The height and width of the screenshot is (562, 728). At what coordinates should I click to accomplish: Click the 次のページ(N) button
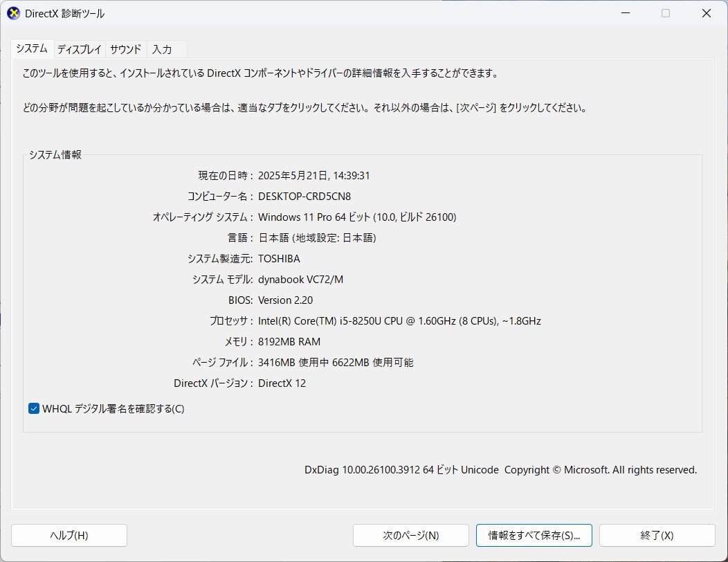(x=410, y=535)
